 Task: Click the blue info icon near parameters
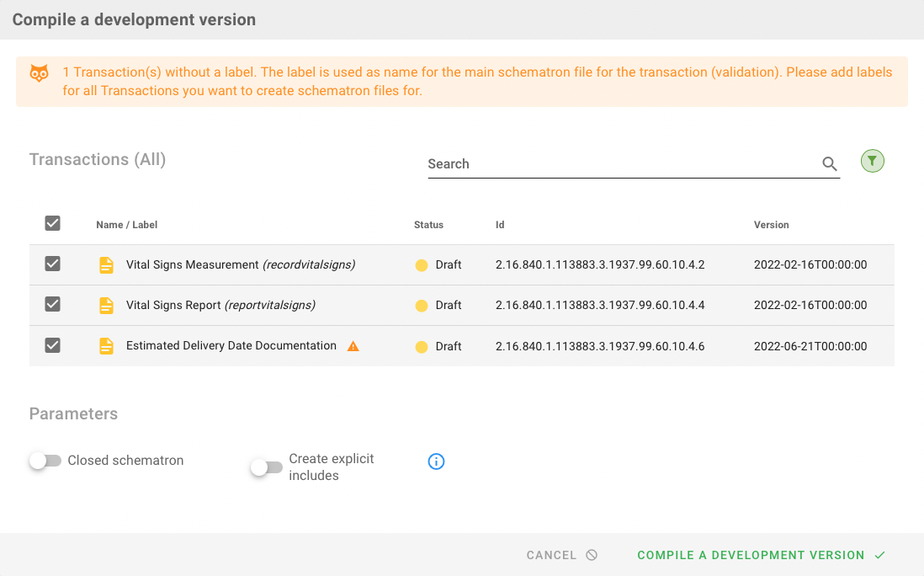point(436,461)
